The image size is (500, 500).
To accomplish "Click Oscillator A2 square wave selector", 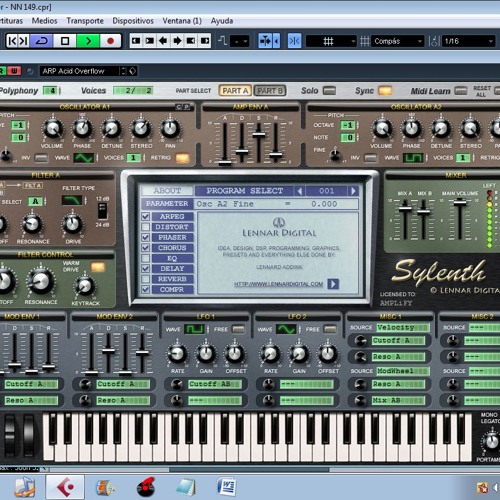I will tap(413, 158).
